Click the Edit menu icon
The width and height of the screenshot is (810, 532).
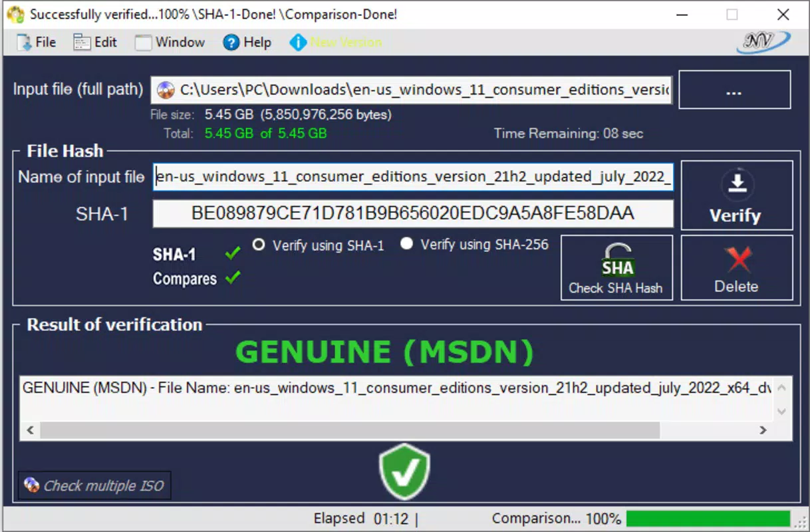point(81,43)
